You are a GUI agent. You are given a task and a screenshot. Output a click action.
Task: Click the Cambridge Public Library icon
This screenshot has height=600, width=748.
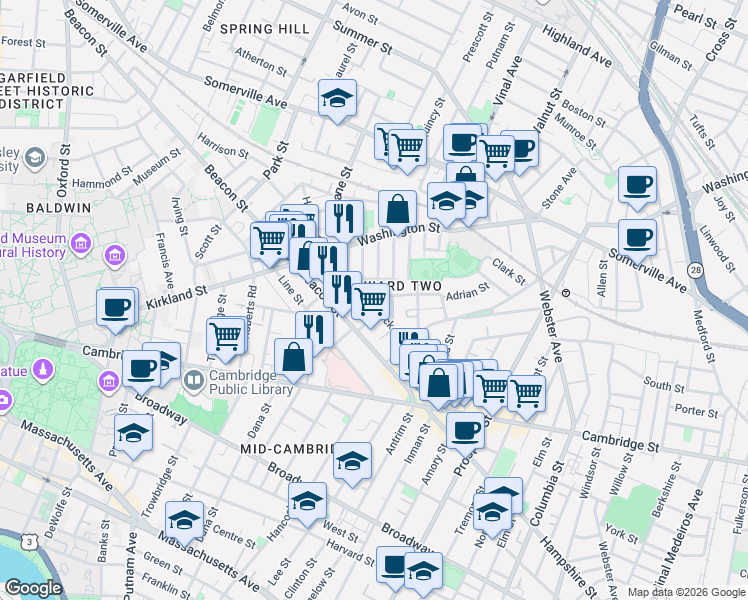click(194, 381)
